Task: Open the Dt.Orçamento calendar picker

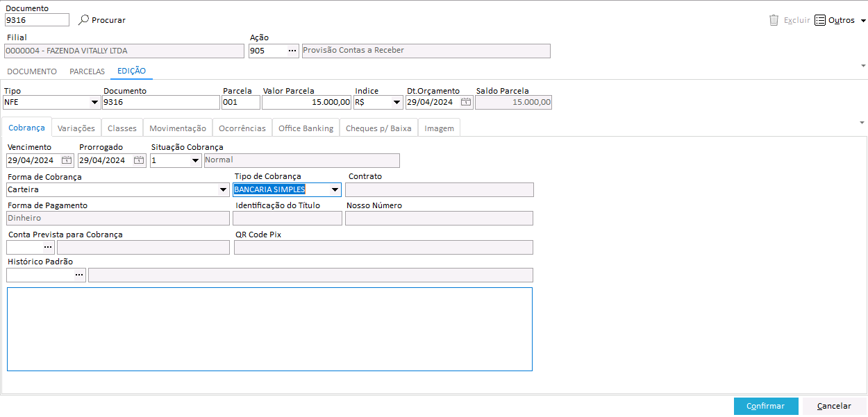Action: 466,102
